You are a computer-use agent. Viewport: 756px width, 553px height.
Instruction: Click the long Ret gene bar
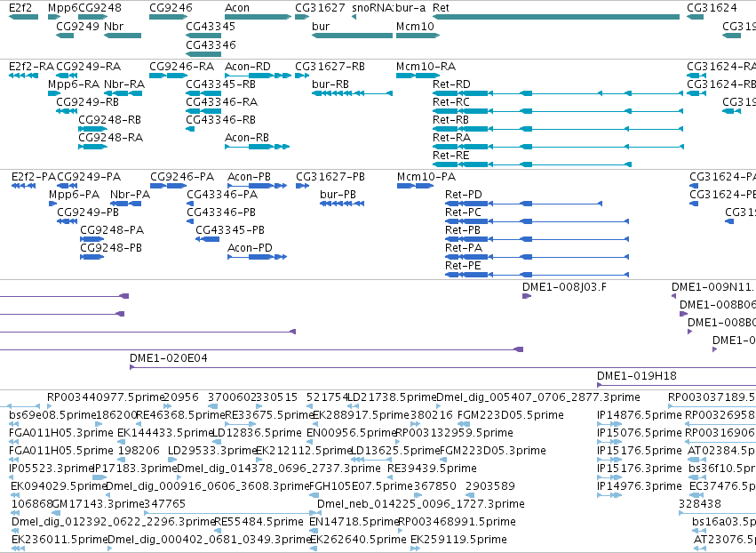(x=556, y=17)
